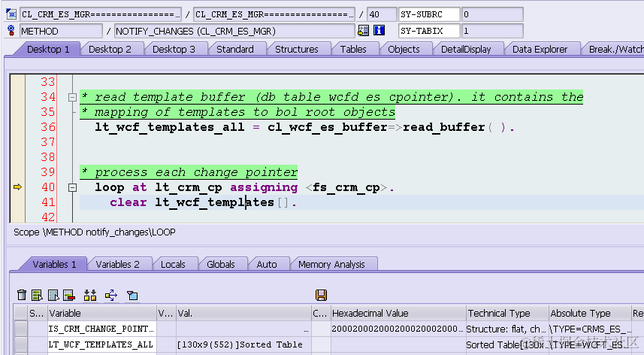644x355 pixels.
Task: Click line number 36 in the gutter
Action: coord(47,127)
